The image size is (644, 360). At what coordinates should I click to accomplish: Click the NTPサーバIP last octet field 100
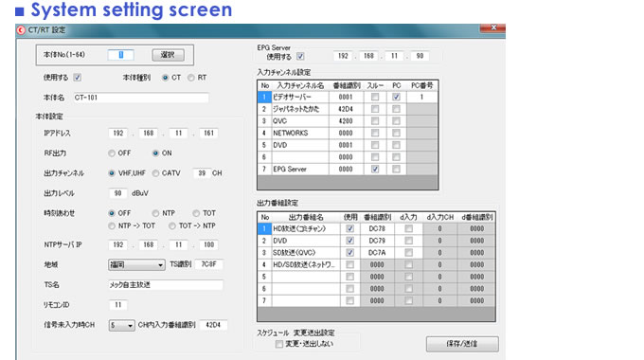[208, 244]
